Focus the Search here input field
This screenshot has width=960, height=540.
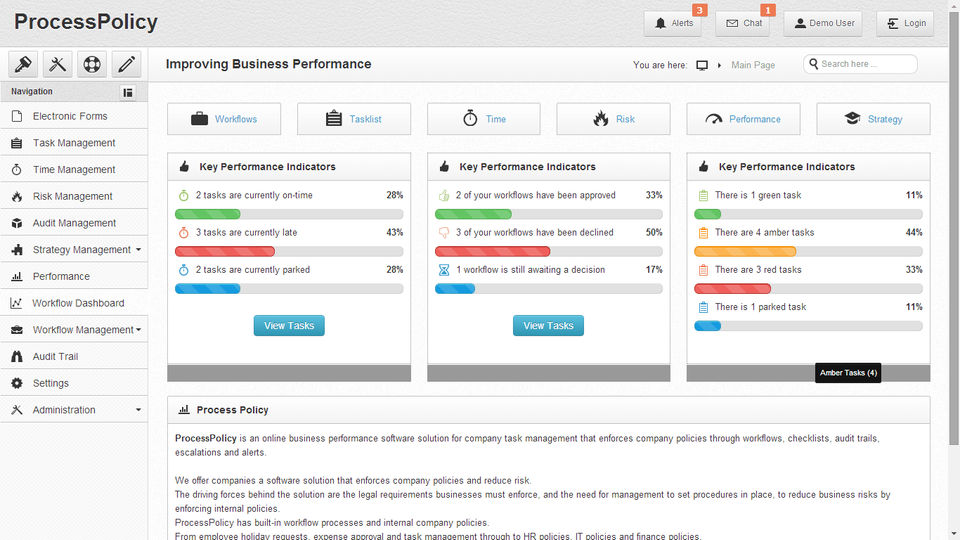click(x=866, y=64)
